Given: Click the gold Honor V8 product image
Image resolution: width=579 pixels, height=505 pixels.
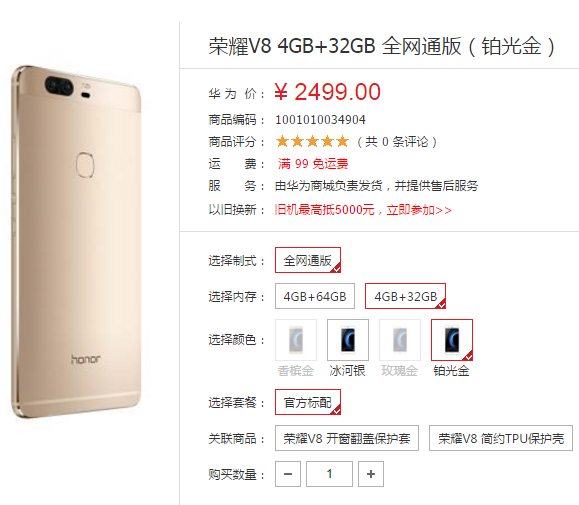Looking at the screenshot, I should [x=76, y=242].
